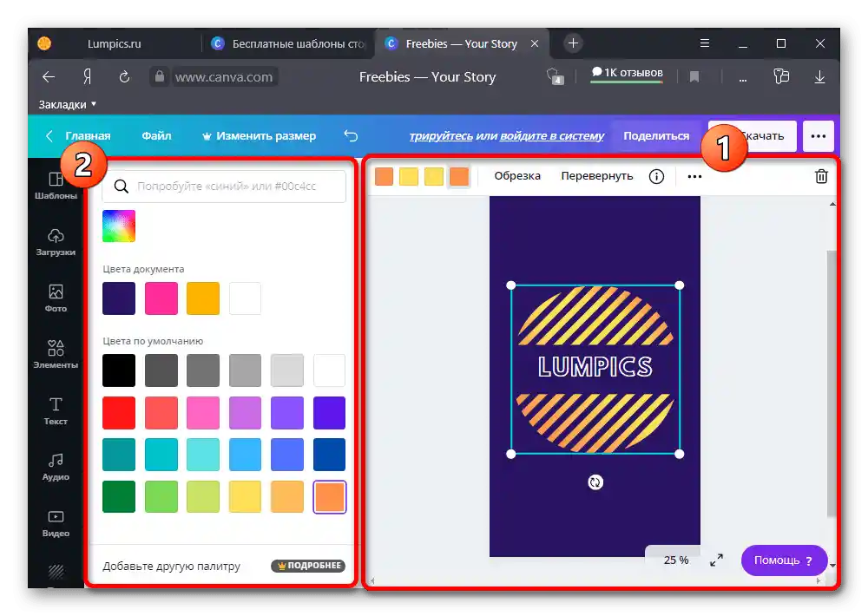Pick the dark blue default color

coord(329,455)
